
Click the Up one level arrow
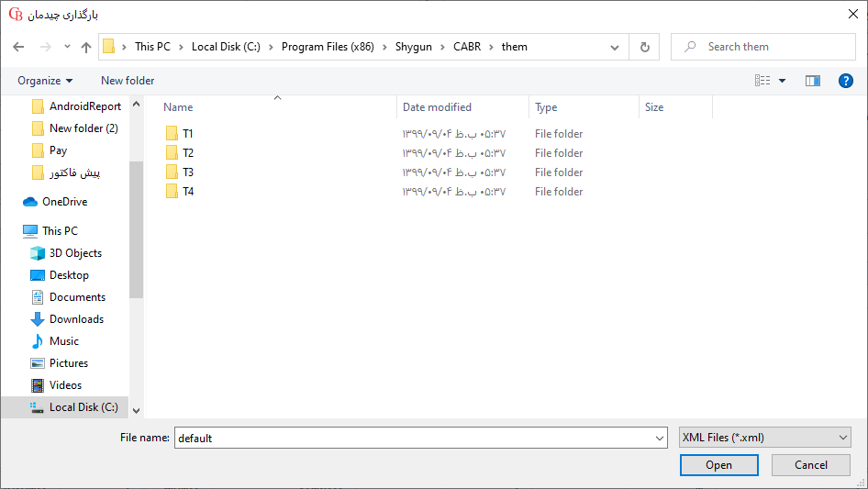(x=86, y=47)
